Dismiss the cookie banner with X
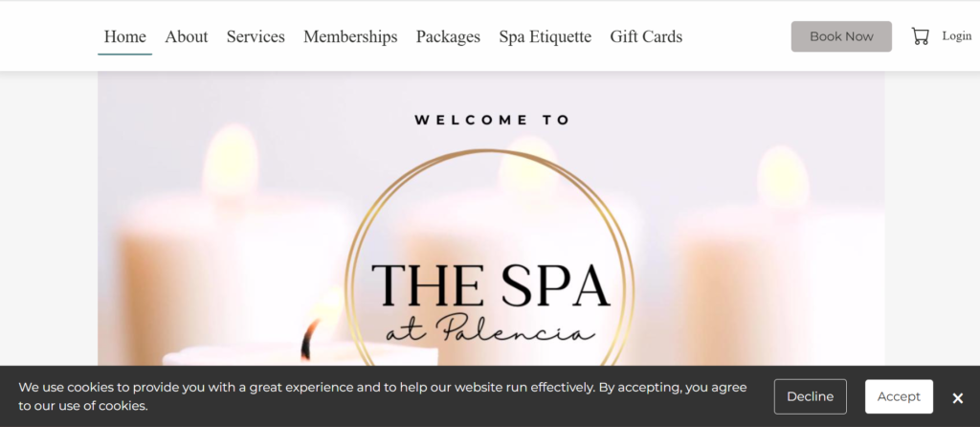This screenshot has height=427, width=980. [x=957, y=398]
